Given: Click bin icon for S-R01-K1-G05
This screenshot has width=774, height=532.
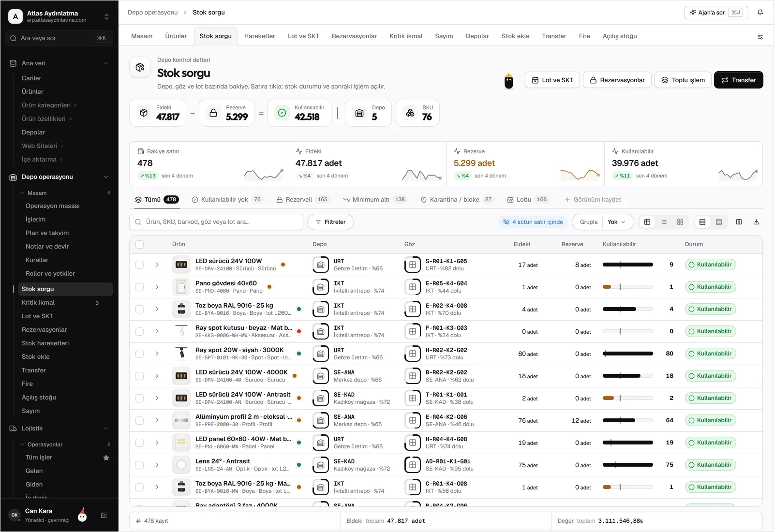Looking at the screenshot, I should coord(412,265).
